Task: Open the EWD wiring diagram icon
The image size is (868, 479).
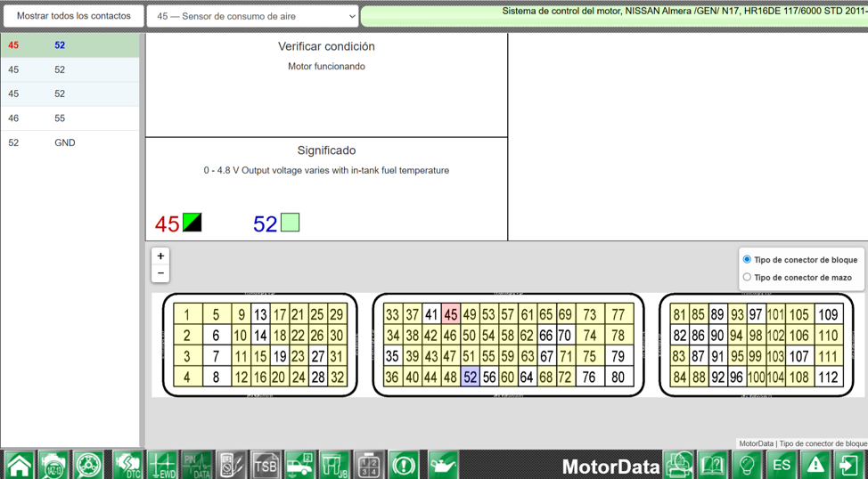Action: pyautogui.click(x=163, y=465)
